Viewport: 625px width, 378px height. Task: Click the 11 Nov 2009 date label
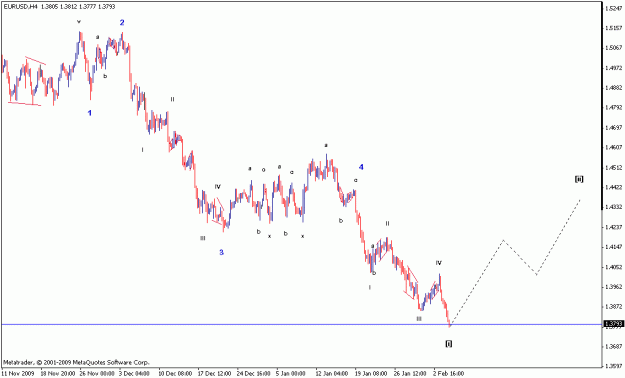tap(17, 374)
